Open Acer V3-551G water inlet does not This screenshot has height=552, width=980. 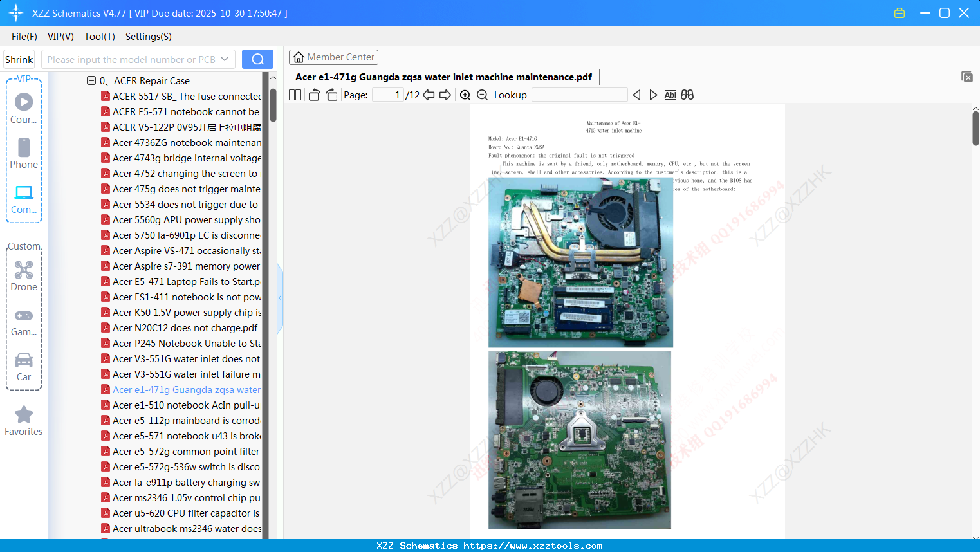coord(187,358)
